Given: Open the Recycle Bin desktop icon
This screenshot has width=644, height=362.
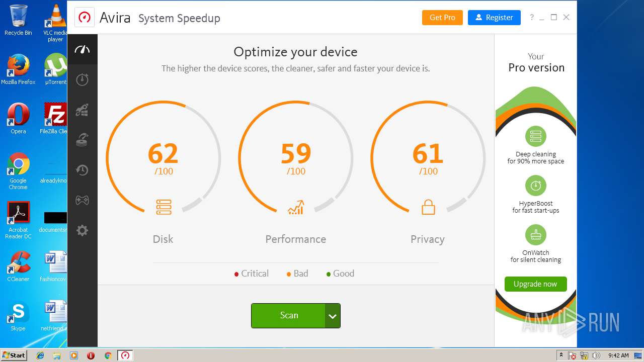Looking at the screenshot, I should 18,20.
